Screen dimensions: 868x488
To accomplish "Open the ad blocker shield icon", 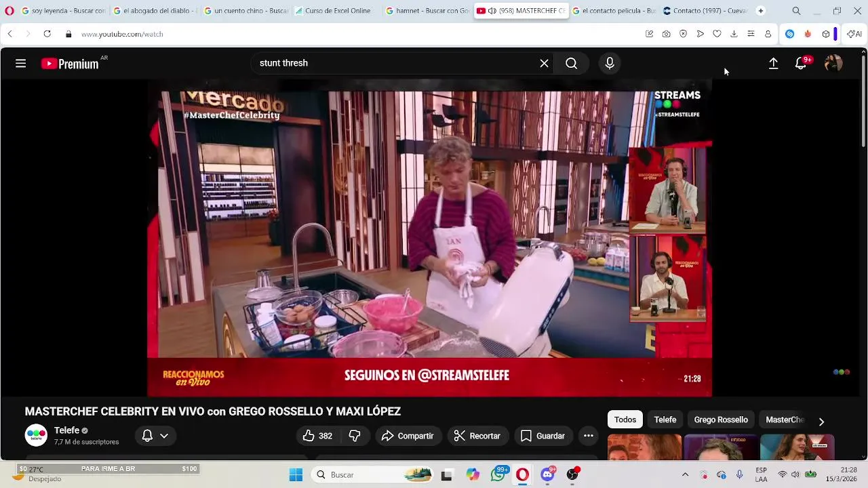I will 683,34.
